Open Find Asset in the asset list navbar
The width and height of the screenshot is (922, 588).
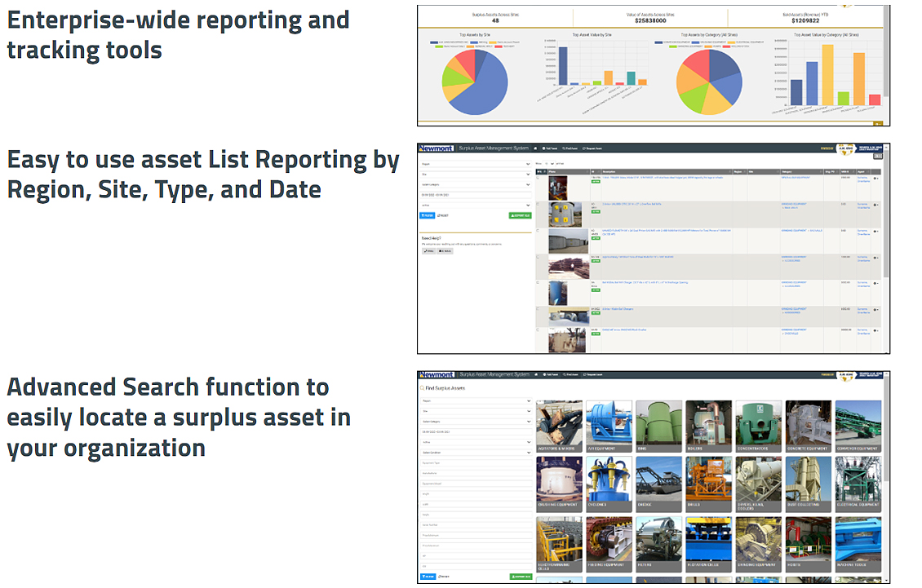570,148
